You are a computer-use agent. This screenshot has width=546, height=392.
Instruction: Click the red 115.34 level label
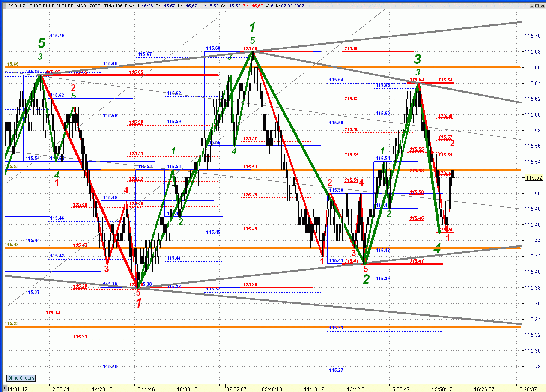[53, 313]
